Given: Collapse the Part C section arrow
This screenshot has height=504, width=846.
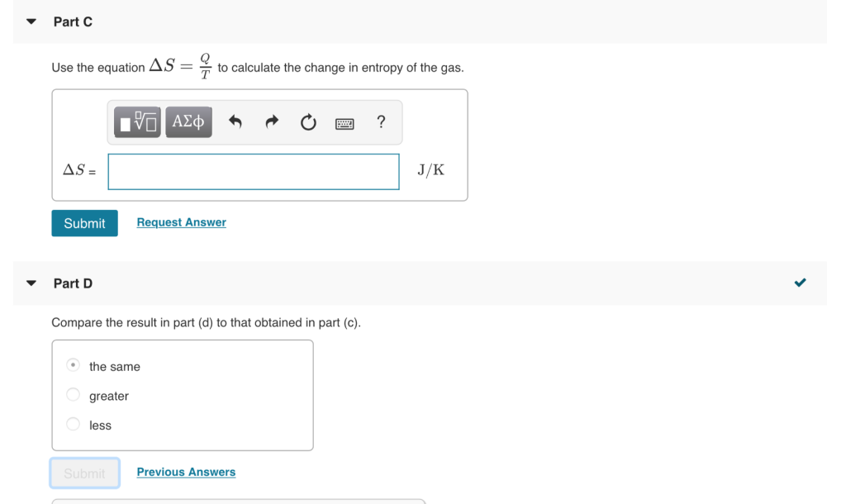Looking at the screenshot, I should point(31,21).
